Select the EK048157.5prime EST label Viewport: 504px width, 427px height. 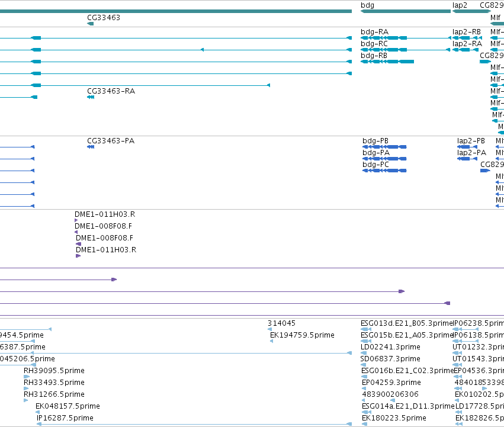point(68,406)
